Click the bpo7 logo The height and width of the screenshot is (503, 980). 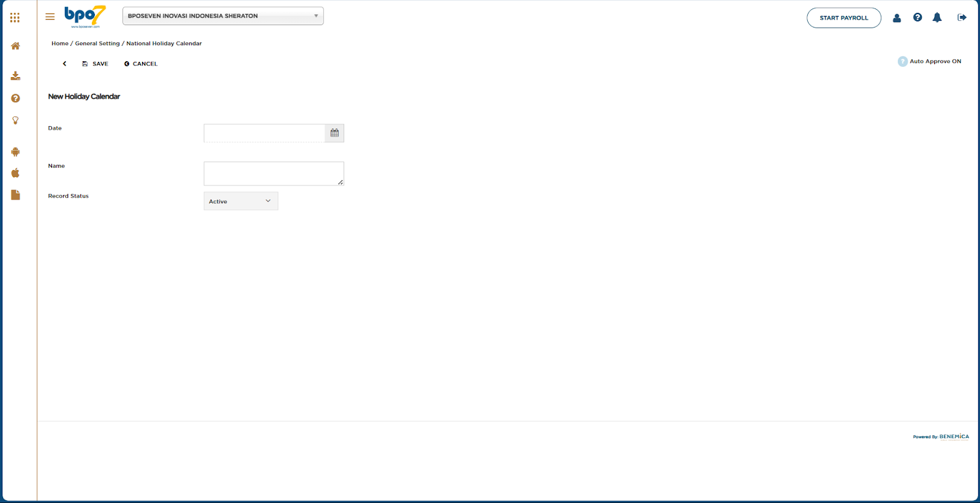point(85,17)
